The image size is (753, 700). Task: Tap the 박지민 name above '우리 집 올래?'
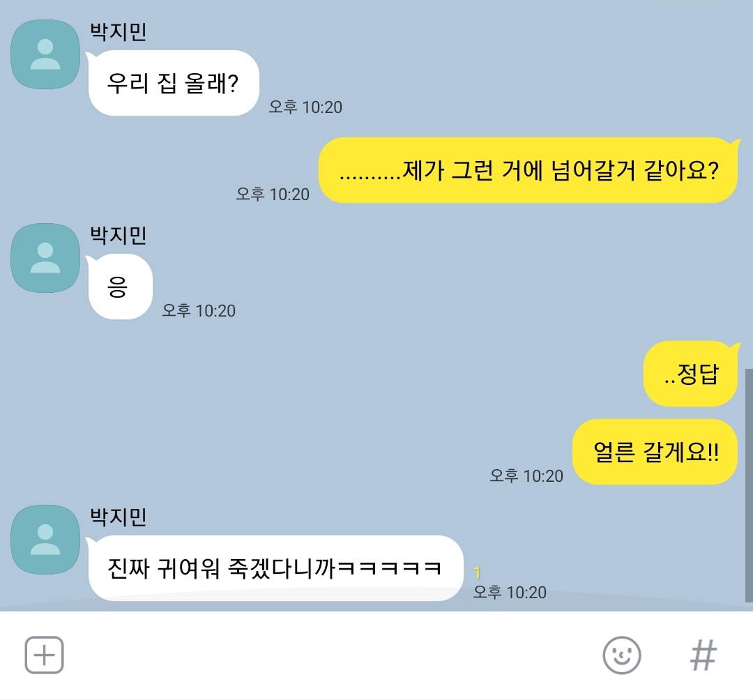pos(118,32)
